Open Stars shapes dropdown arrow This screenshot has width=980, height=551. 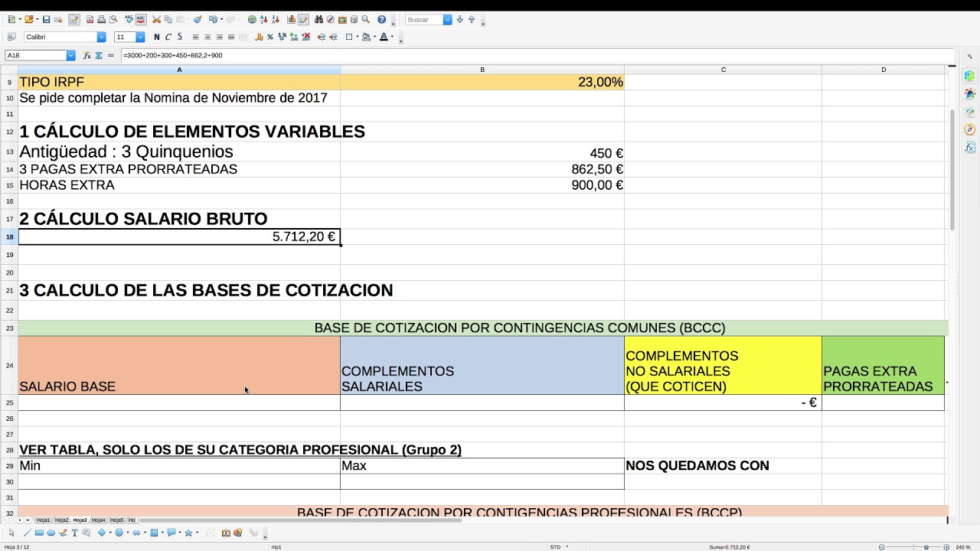coord(197,533)
